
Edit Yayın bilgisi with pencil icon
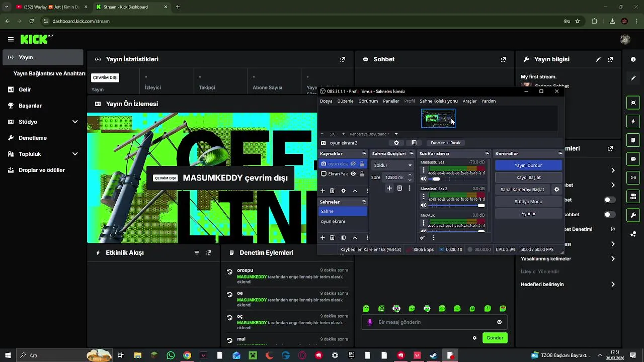598,59
